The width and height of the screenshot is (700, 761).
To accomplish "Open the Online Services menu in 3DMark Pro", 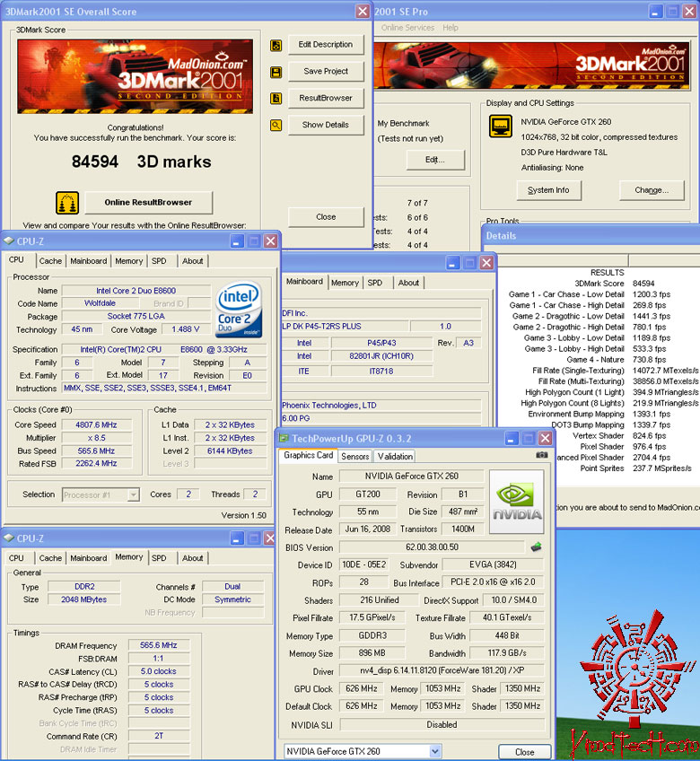I will (x=407, y=28).
